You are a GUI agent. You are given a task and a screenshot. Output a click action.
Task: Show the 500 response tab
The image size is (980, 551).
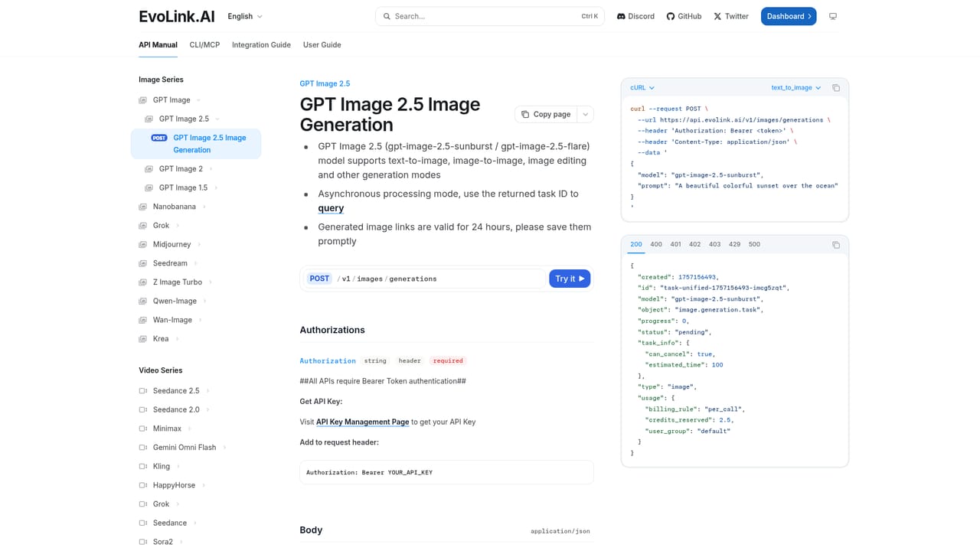pos(754,245)
